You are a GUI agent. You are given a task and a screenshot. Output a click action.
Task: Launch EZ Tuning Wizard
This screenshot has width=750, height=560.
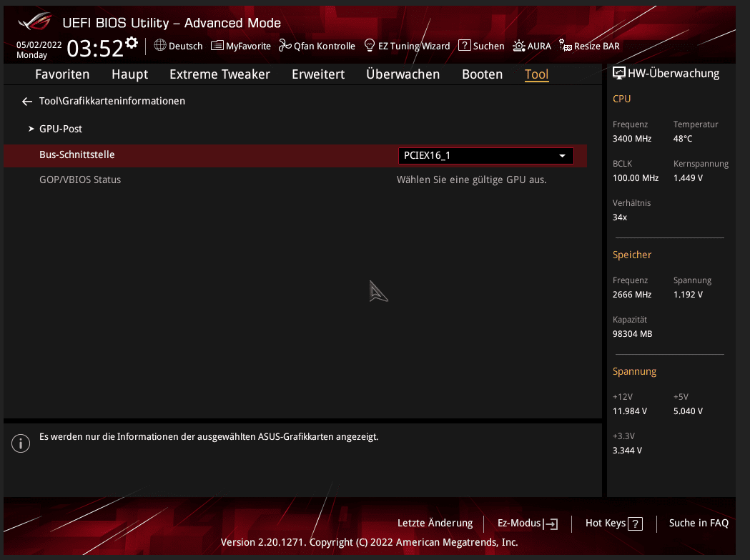point(414,46)
